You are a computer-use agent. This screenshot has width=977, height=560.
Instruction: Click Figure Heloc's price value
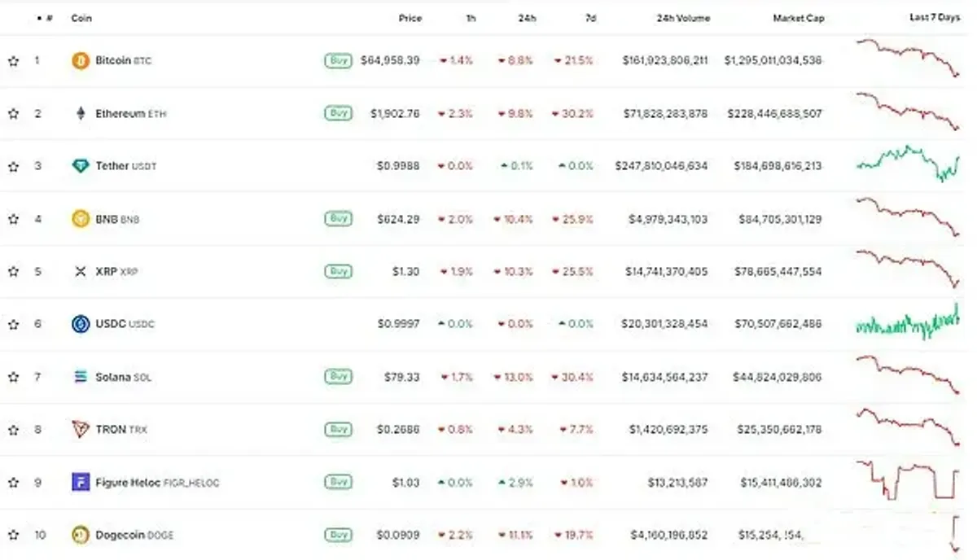click(407, 482)
